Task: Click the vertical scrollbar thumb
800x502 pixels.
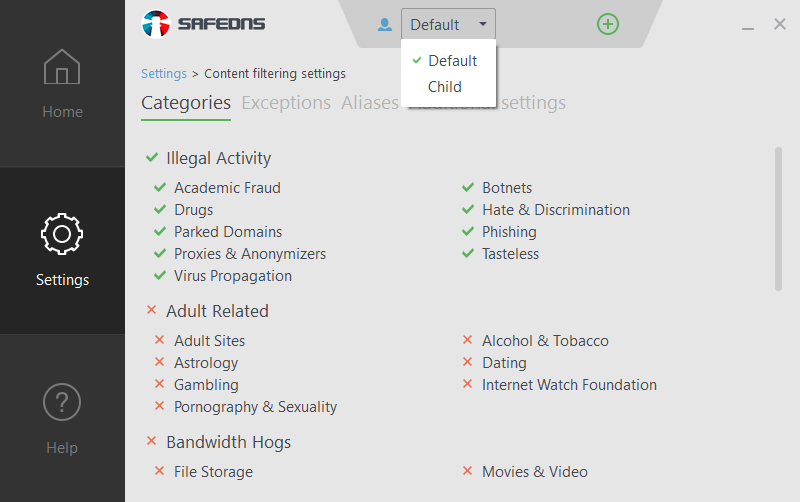Action: (778, 220)
